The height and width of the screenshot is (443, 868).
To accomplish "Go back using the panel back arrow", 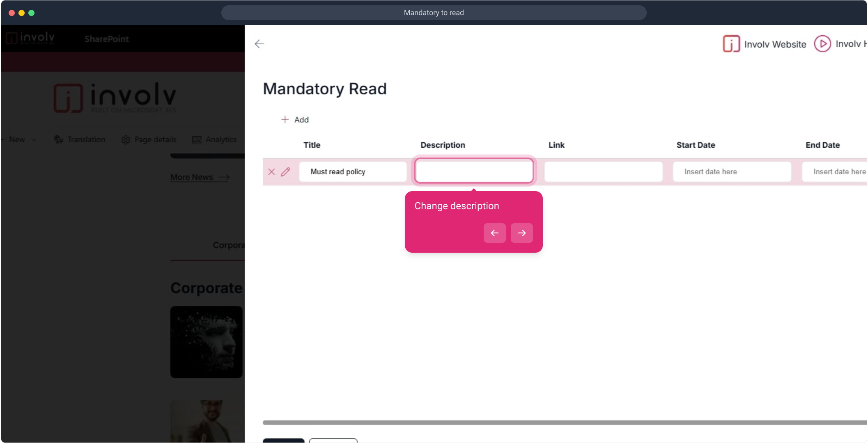I will [x=259, y=44].
